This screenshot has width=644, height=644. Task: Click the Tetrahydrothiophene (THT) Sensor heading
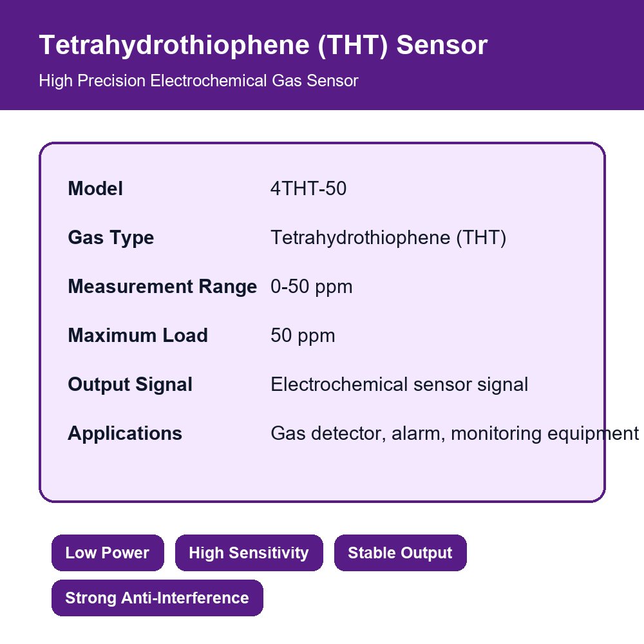[263, 45]
